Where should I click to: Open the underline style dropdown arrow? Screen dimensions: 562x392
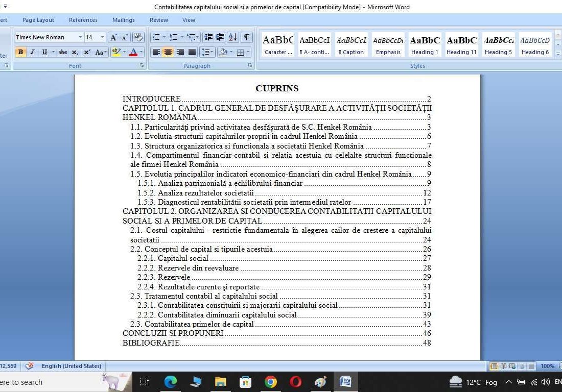53,52
